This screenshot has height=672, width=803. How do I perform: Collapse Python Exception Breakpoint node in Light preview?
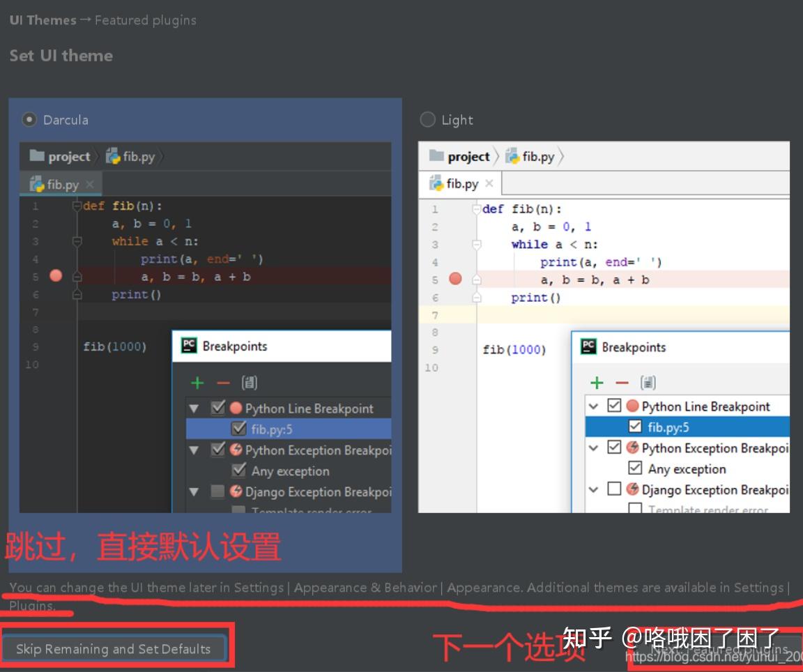click(594, 448)
